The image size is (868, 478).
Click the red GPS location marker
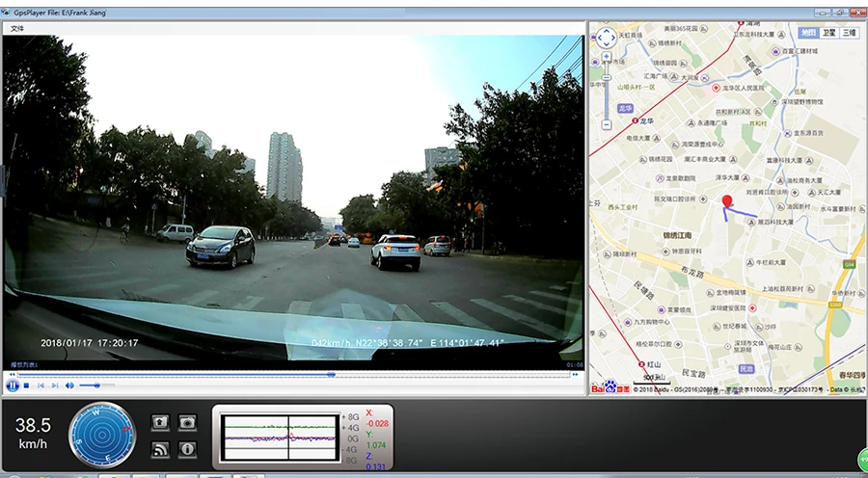(727, 201)
